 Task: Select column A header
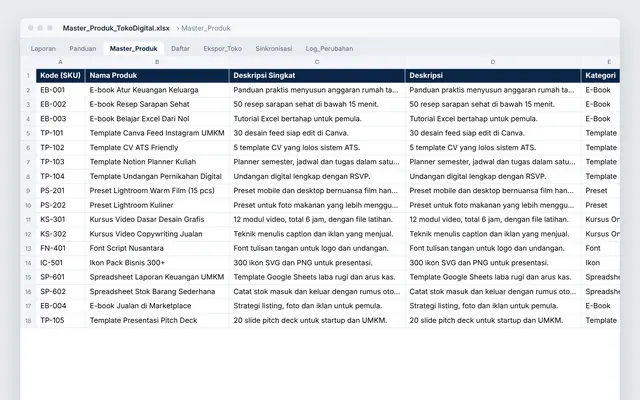[60, 62]
